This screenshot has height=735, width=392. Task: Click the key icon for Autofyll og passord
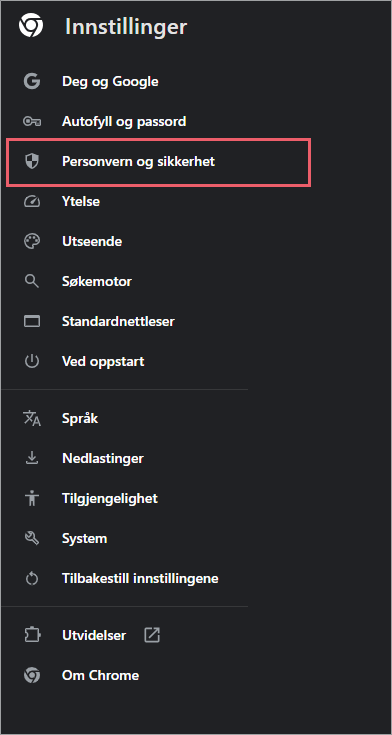click(x=32, y=122)
